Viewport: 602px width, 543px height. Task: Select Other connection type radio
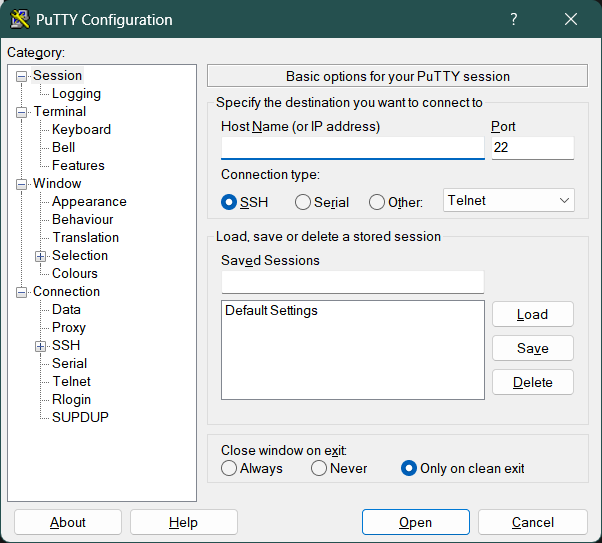(x=377, y=202)
